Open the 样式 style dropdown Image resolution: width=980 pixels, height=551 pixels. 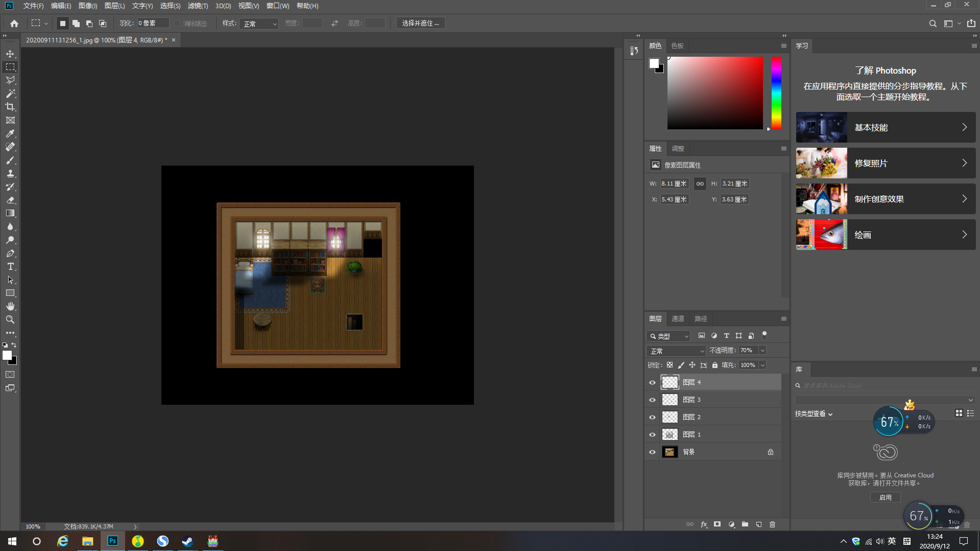coord(259,24)
